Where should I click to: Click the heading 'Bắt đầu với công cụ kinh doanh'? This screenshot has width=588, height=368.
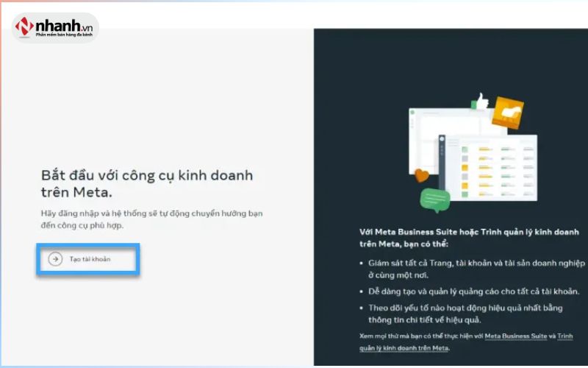click(147, 175)
